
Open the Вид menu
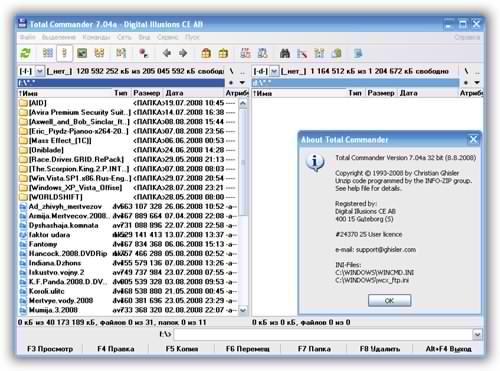(x=144, y=37)
